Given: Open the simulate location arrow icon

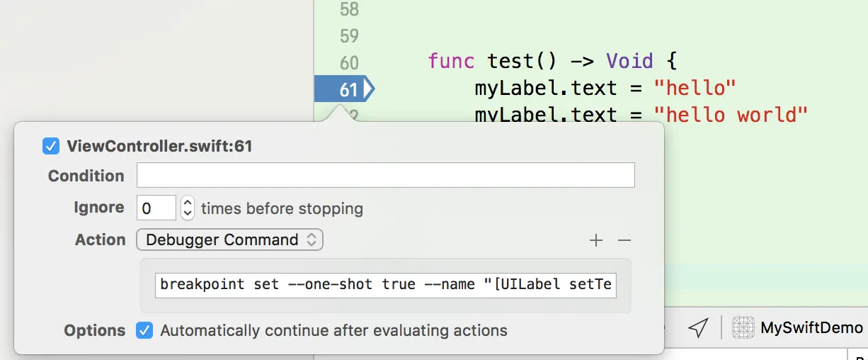Looking at the screenshot, I should [x=698, y=327].
